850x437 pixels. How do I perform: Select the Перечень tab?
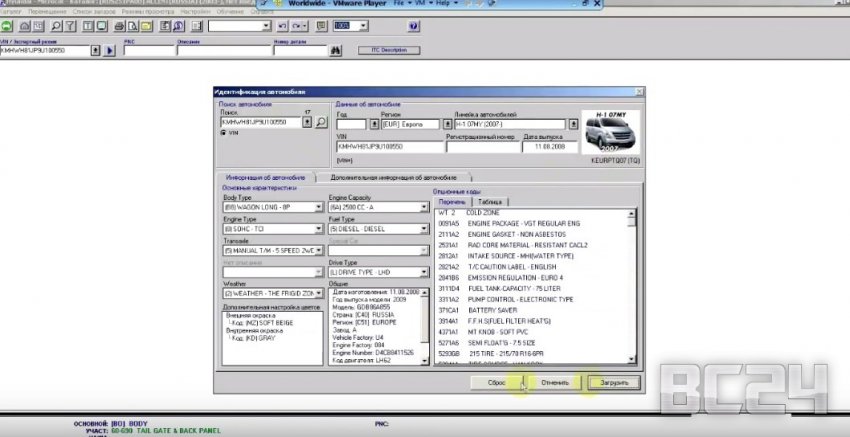pyautogui.click(x=452, y=200)
